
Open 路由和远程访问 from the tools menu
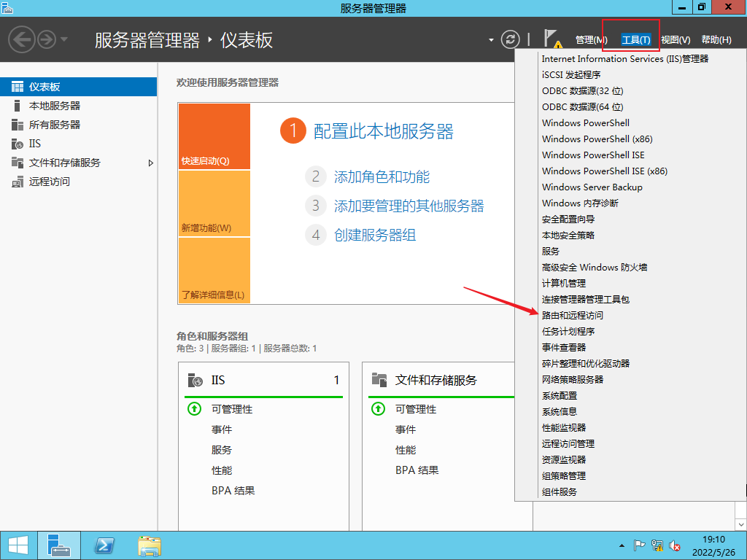point(572,316)
